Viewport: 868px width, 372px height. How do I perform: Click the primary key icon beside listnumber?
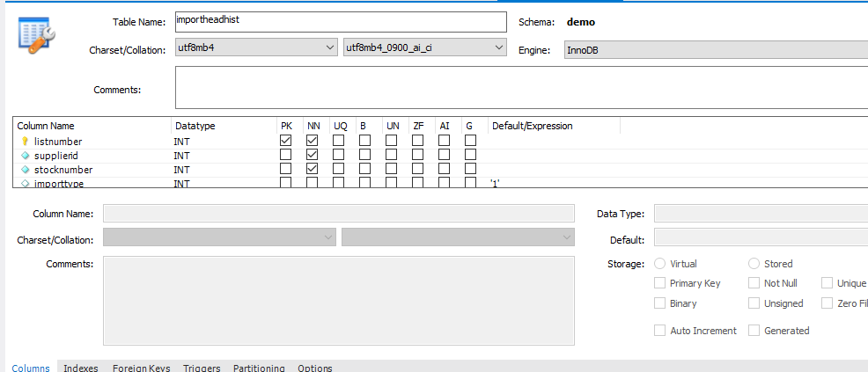25,141
